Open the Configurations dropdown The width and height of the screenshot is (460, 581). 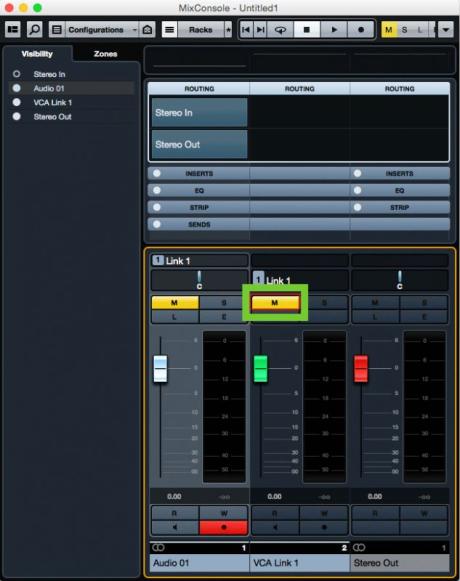[x=102, y=30]
